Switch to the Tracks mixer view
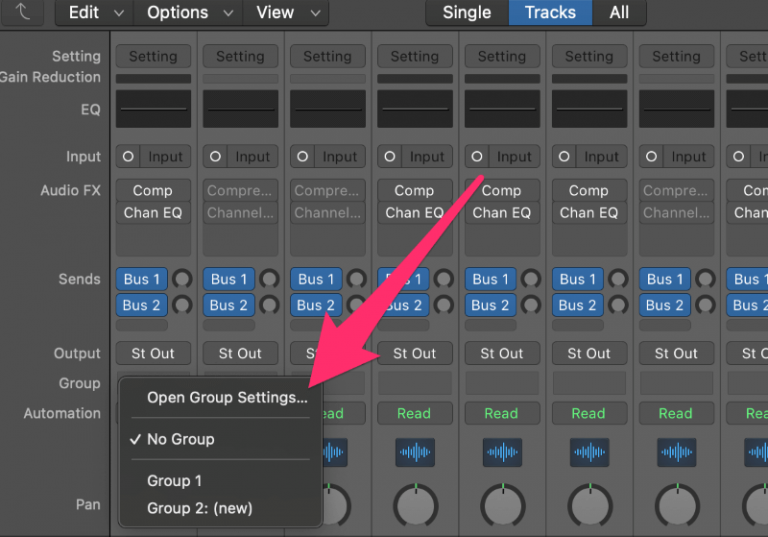 click(x=551, y=12)
